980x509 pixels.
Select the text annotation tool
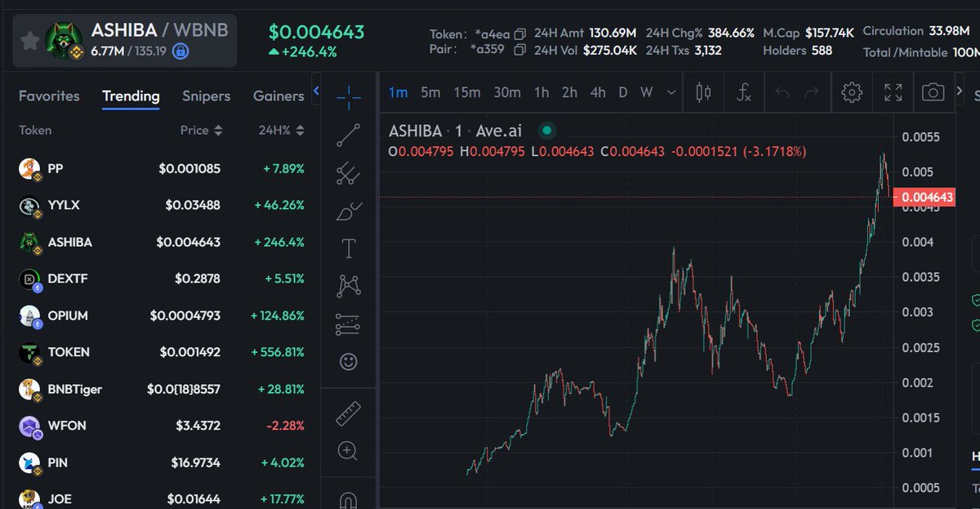[x=349, y=248]
